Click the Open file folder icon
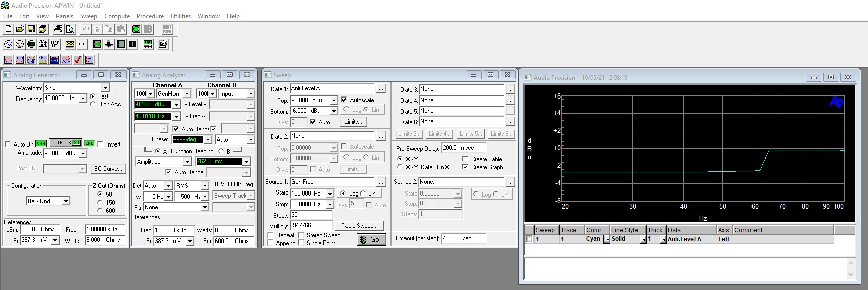The height and width of the screenshot is (290, 868). (20, 29)
